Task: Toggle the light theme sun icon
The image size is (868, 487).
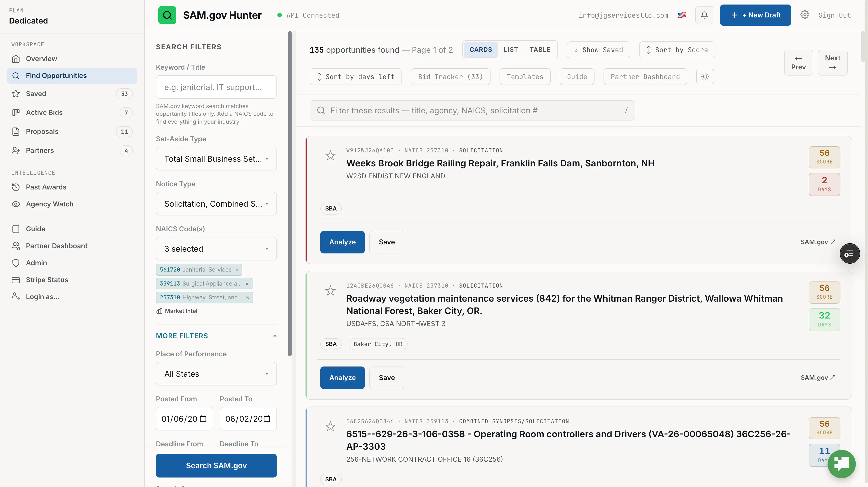Action: [705, 77]
